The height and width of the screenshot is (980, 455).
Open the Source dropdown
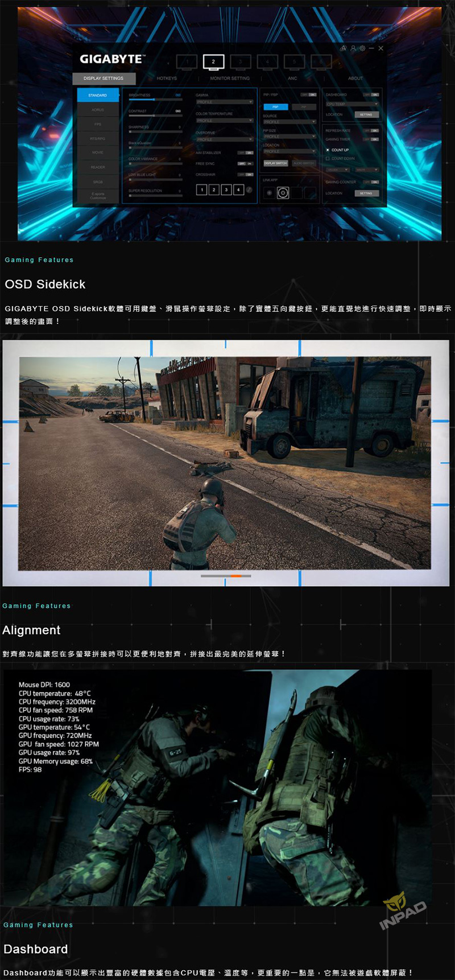click(x=289, y=121)
